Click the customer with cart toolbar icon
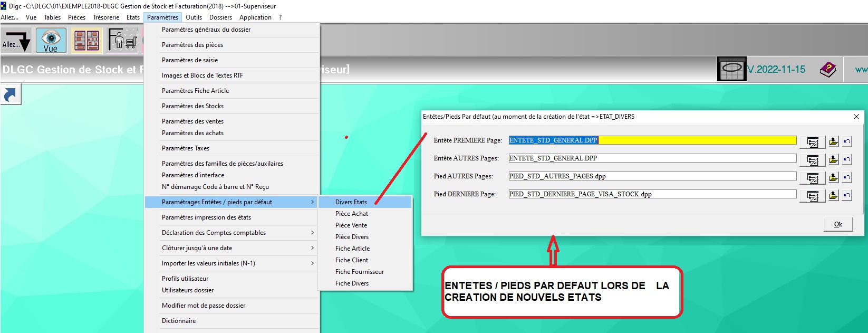This screenshot has height=333, width=868. pyautogui.click(x=123, y=41)
